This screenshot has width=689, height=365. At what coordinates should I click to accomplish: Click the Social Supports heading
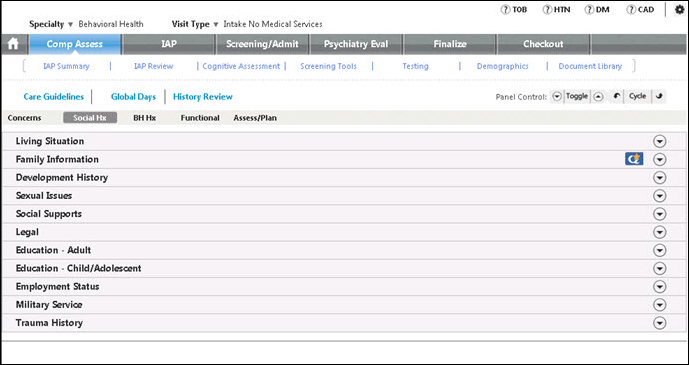coord(48,214)
